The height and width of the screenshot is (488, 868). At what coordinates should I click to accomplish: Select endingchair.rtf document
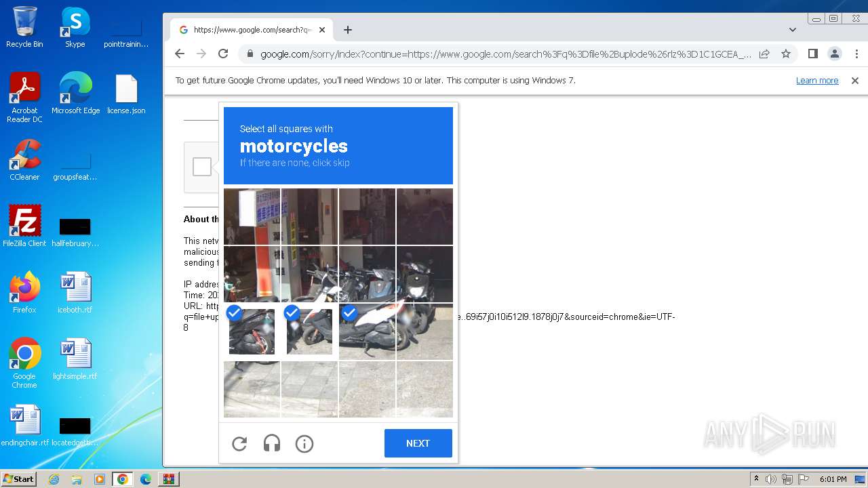pyautogui.click(x=24, y=426)
